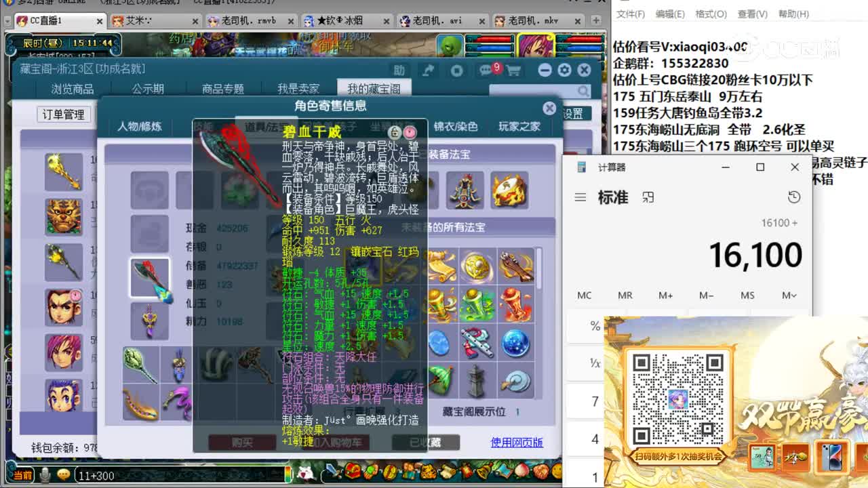868x488 pixels.
Task: Open the 人物/修炼 tab
Action: pos(140,127)
